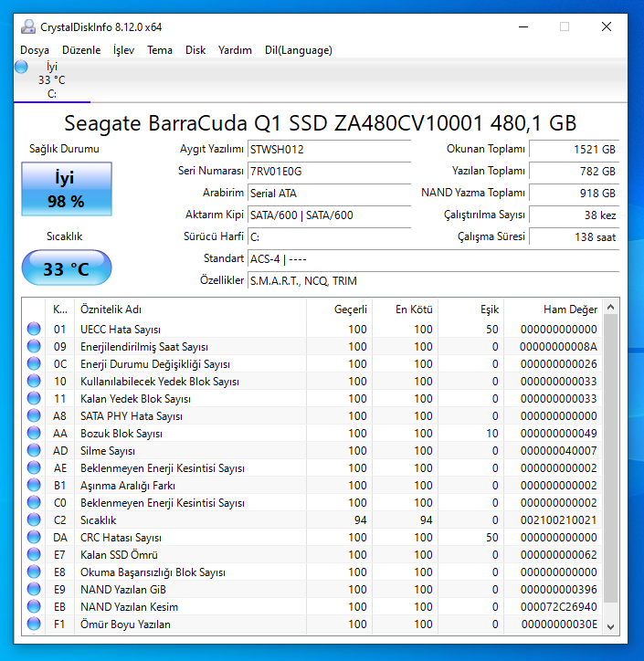Close the CrystalDiskInfo window

pos(606,27)
